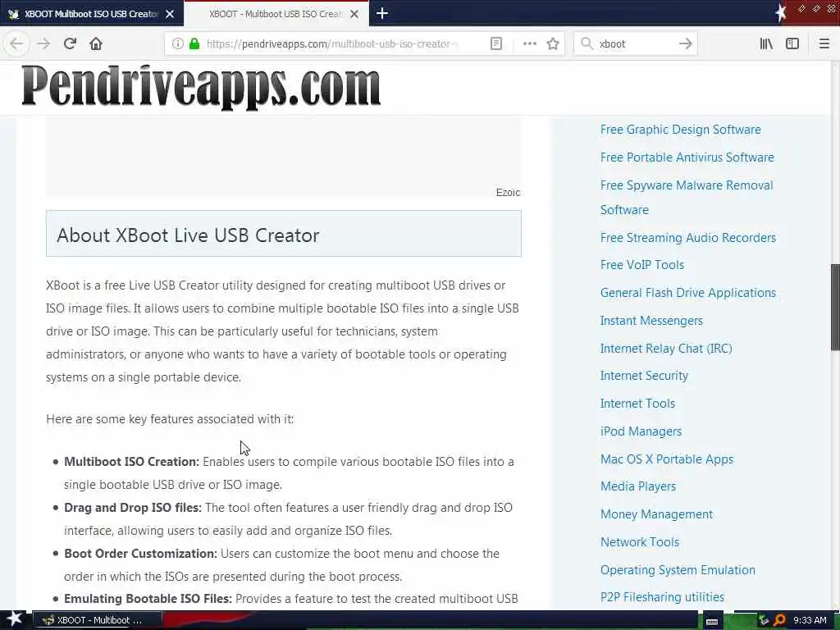Open Operating System Emulation link

pyautogui.click(x=678, y=570)
